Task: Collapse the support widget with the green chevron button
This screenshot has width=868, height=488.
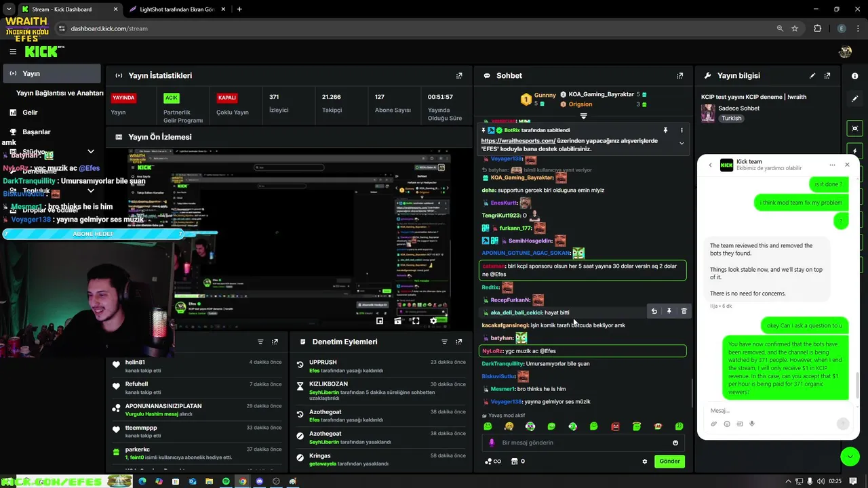Action: coord(850,456)
